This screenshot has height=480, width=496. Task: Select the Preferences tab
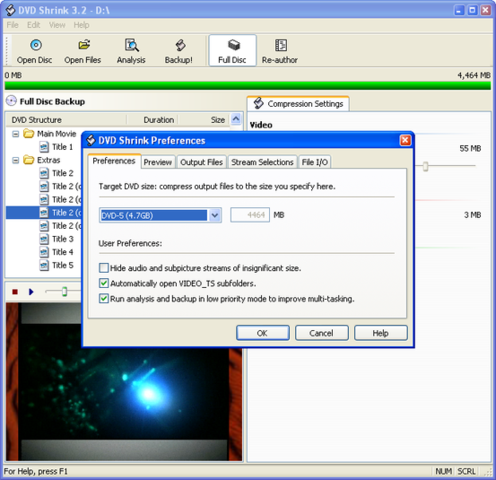(x=114, y=161)
